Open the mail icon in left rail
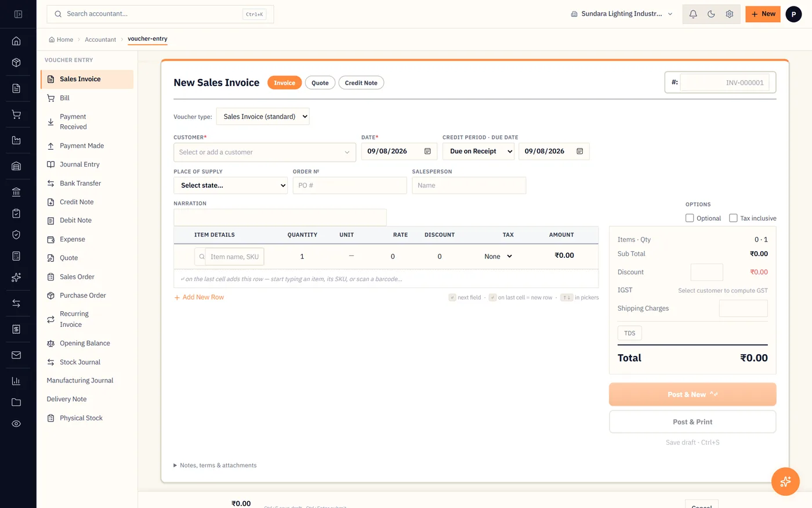The image size is (812, 508). click(16, 355)
